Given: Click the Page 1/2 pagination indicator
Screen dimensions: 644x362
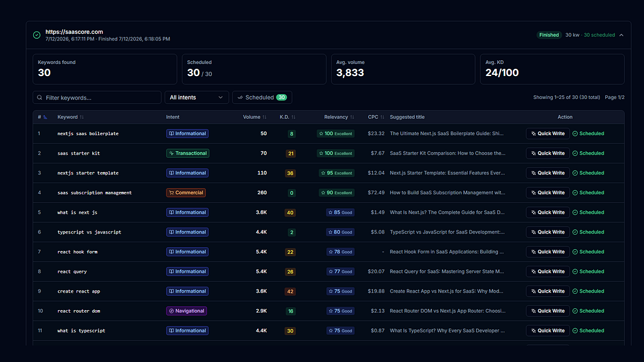Looking at the screenshot, I should [x=614, y=97].
